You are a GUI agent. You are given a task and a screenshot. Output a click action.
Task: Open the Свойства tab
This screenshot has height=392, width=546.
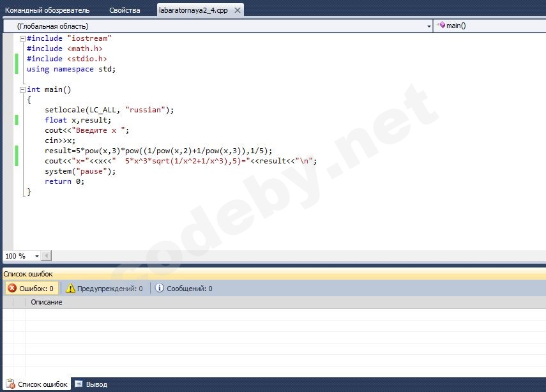[125, 10]
